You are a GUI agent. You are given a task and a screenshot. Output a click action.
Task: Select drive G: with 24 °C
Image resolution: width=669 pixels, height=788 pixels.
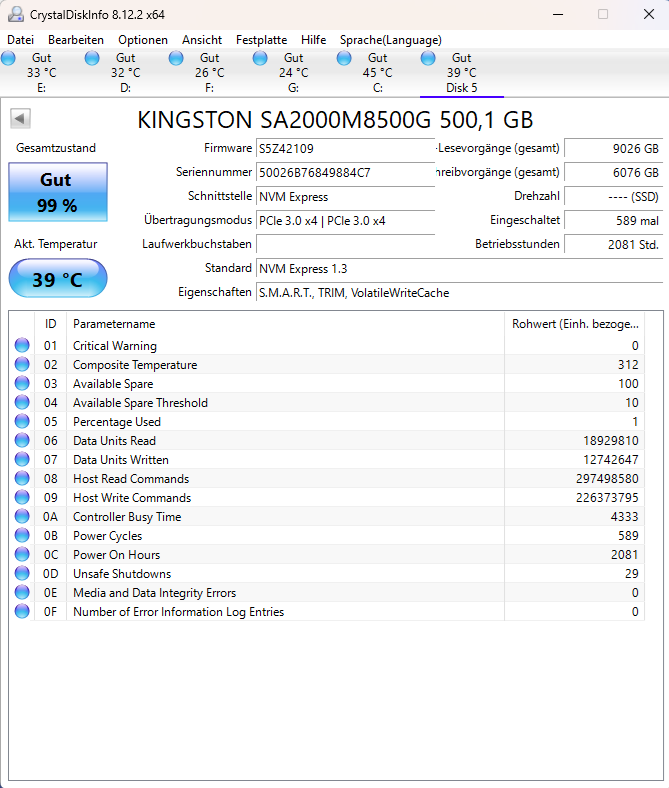294,73
